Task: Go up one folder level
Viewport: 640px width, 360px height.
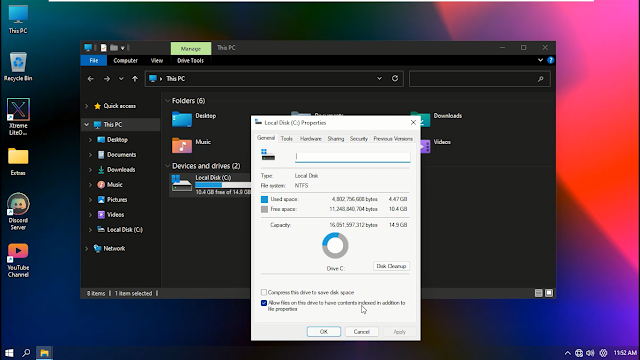Action: tap(135, 79)
